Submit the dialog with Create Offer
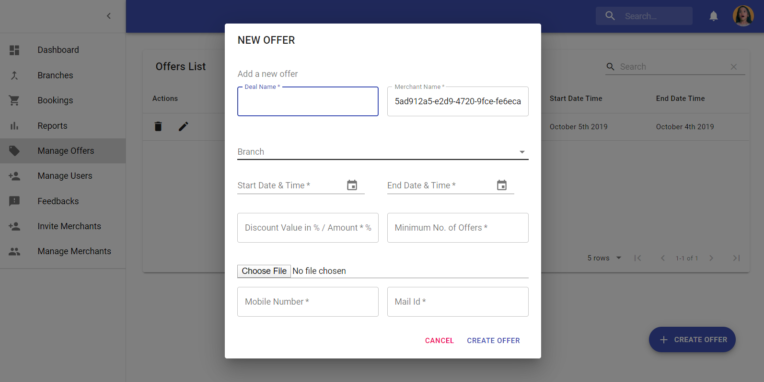The width and height of the screenshot is (764, 382). pos(493,341)
